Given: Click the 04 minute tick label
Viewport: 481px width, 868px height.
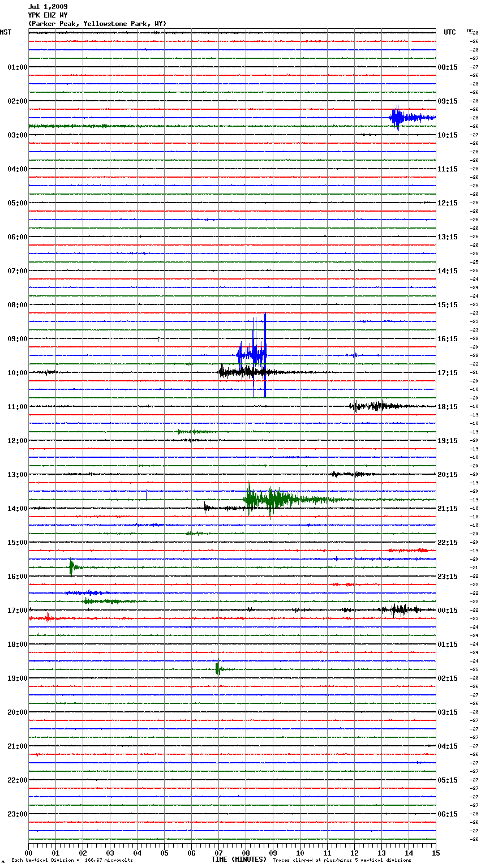Looking at the screenshot, I should point(137,853).
